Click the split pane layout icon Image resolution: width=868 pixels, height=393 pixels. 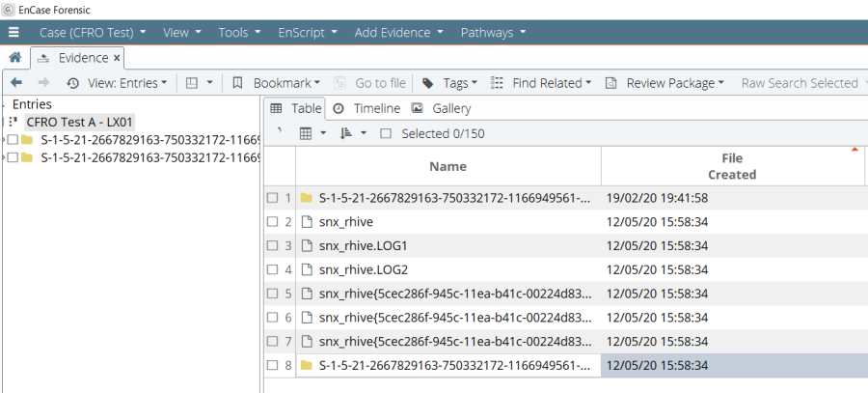pyautogui.click(x=192, y=83)
